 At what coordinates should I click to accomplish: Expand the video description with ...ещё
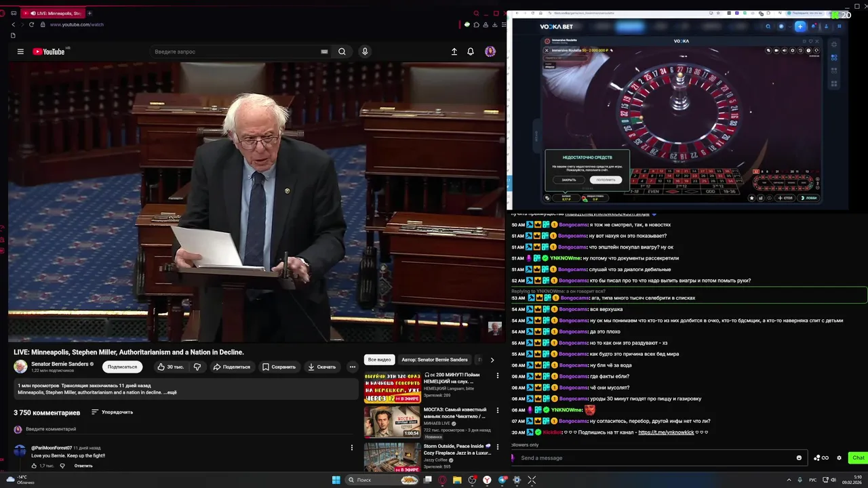(171, 392)
